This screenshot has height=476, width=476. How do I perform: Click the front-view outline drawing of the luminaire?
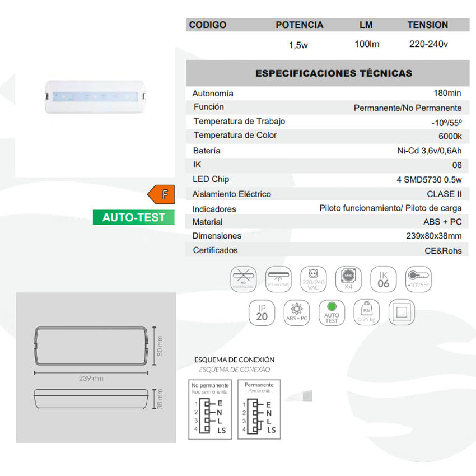click(91, 346)
